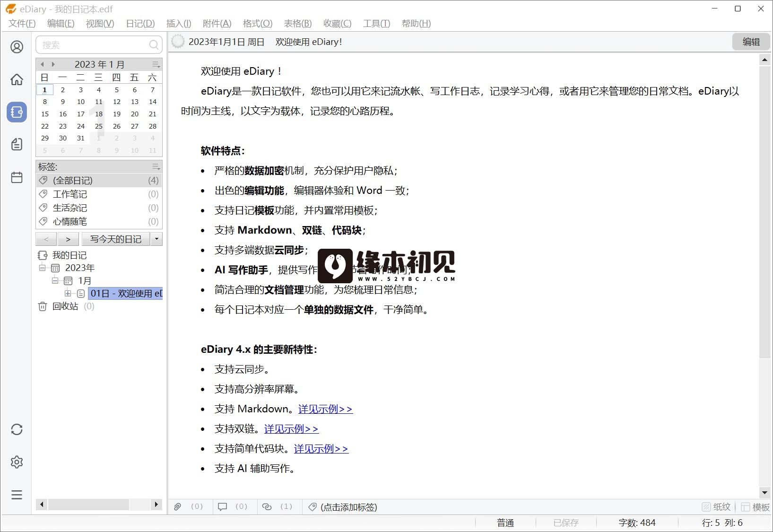Open the 文件(F) menu
Viewport: 773px width, 532px height.
pyautogui.click(x=22, y=23)
